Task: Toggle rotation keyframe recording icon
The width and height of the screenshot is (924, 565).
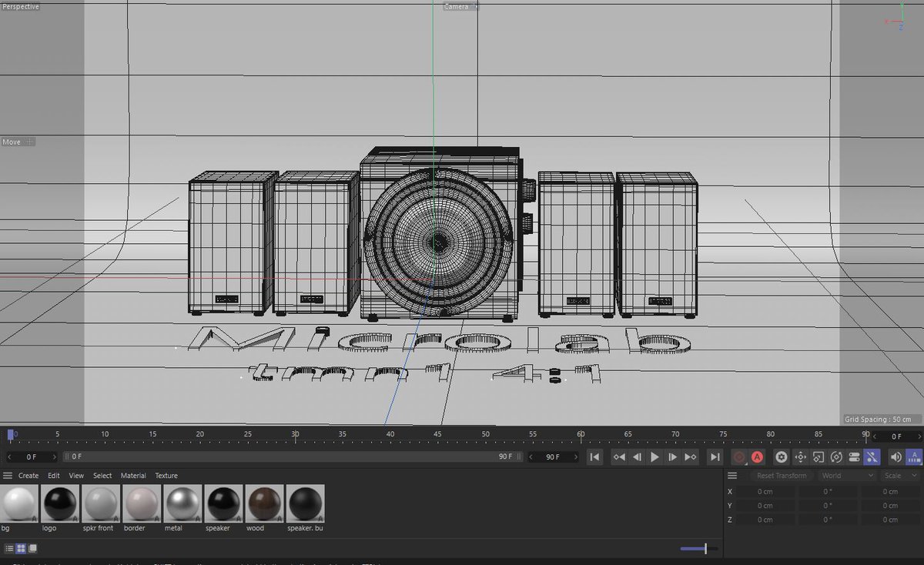Action: 836,456
